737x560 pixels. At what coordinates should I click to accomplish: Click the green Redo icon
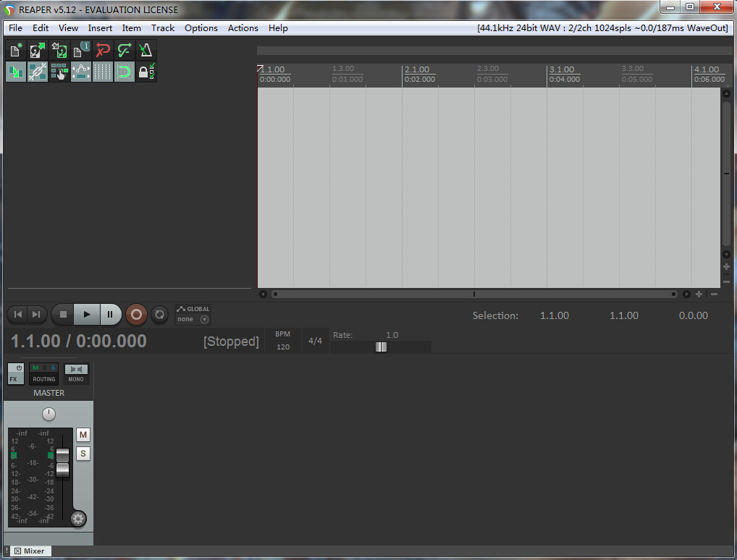125,51
